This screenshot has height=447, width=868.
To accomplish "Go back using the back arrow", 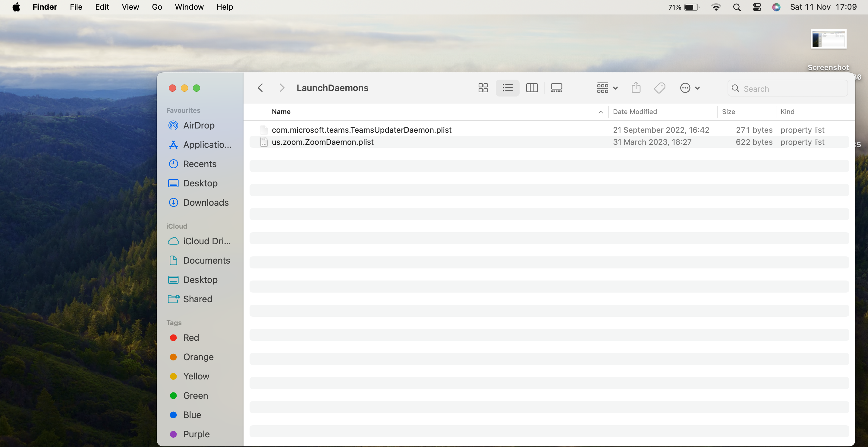I will point(260,88).
